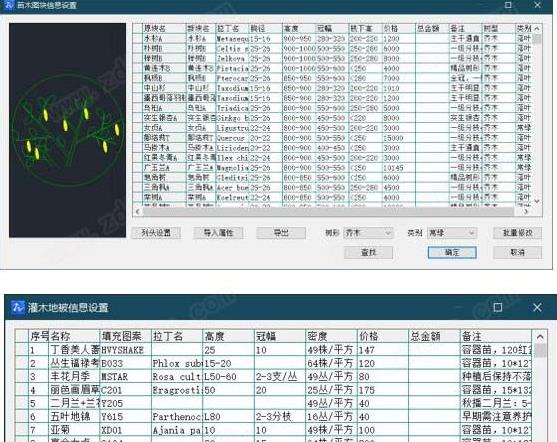Open the 类别 dropdown showing 常绿
Screen dimensions: 557x442
tap(452, 233)
